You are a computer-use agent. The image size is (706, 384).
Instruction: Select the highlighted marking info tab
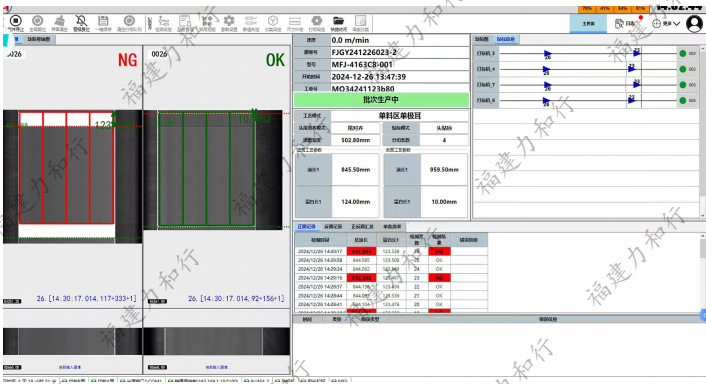[x=506, y=39]
